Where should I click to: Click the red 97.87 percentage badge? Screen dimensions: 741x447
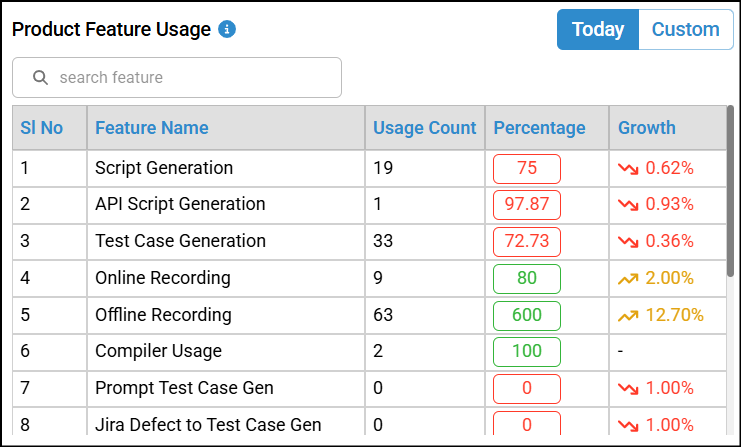tap(527, 205)
